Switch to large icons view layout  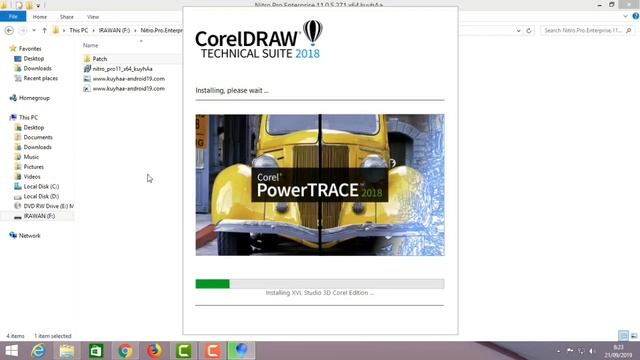[634, 336]
